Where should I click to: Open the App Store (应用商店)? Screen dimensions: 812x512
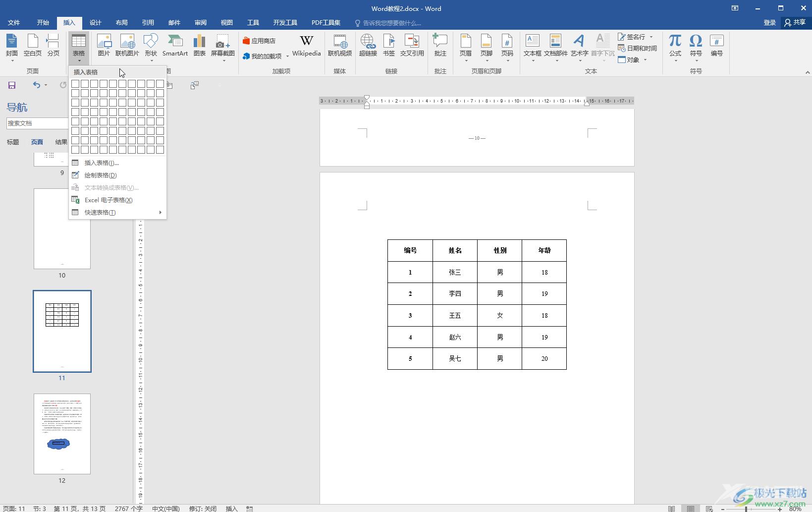[x=259, y=41]
